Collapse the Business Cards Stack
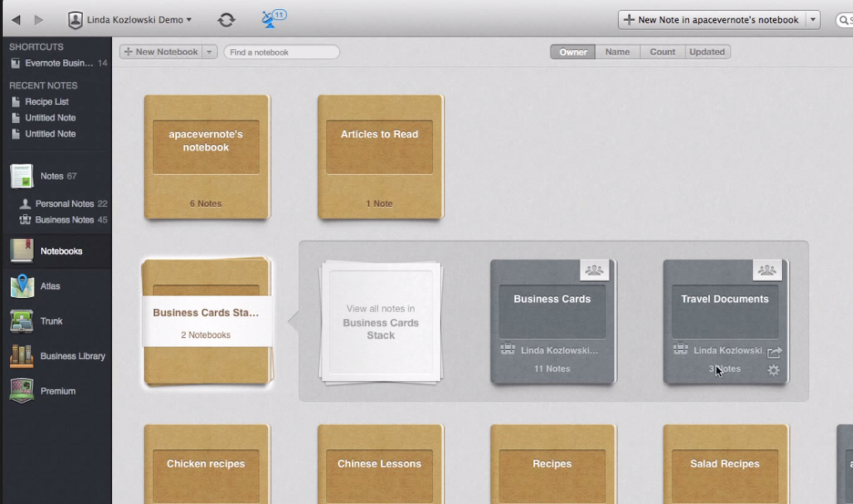 click(x=207, y=321)
